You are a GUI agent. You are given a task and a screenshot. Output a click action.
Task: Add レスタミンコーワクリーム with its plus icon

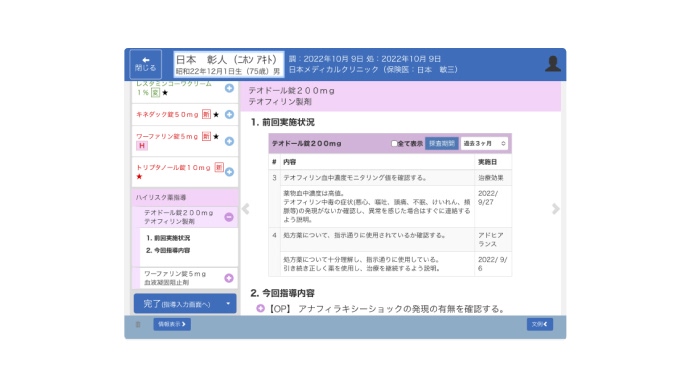[229, 88]
